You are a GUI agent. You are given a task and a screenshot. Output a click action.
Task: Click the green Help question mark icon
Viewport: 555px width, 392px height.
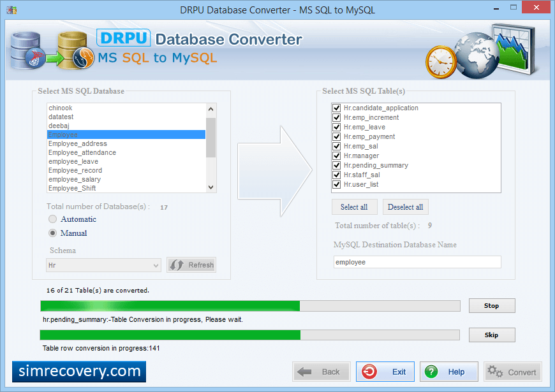[x=431, y=372]
